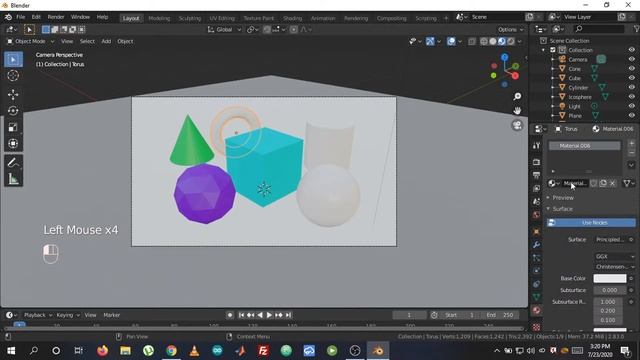Viewport: 640px width, 360px height.
Task: Toggle Collection exclude checkbox
Action: (553, 50)
